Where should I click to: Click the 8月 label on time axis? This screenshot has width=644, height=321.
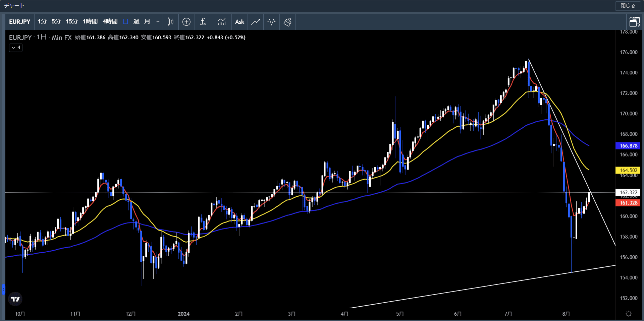566,314
